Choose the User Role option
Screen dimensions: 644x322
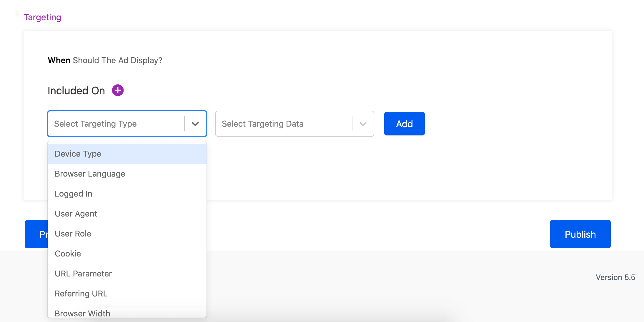73,234
